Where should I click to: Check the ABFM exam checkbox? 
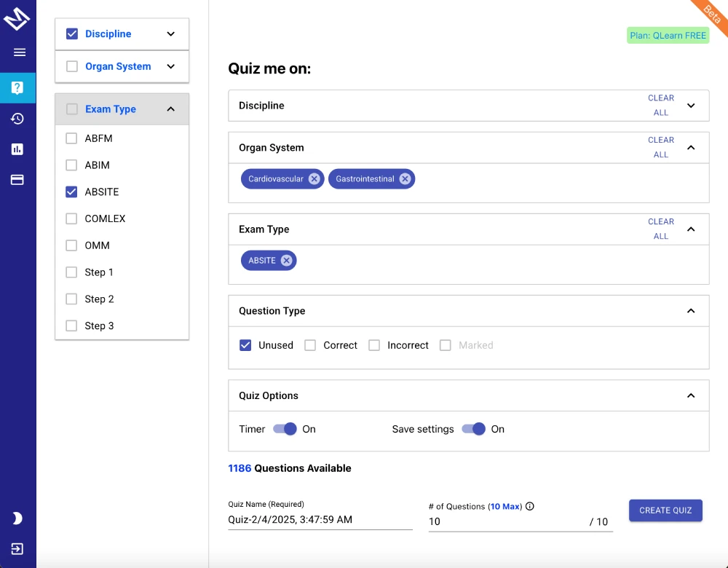71,138
